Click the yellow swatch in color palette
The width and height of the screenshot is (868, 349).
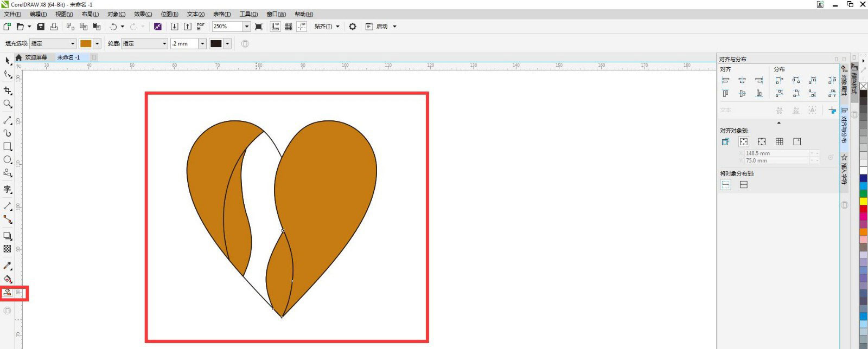pyautogui.click(x=863, y=202)
